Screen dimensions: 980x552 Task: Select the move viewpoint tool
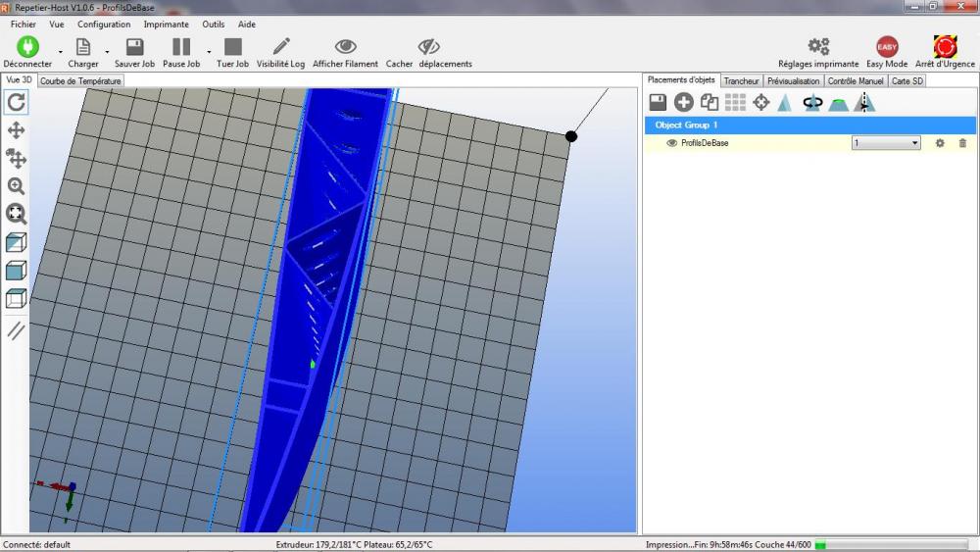(16, 130)
